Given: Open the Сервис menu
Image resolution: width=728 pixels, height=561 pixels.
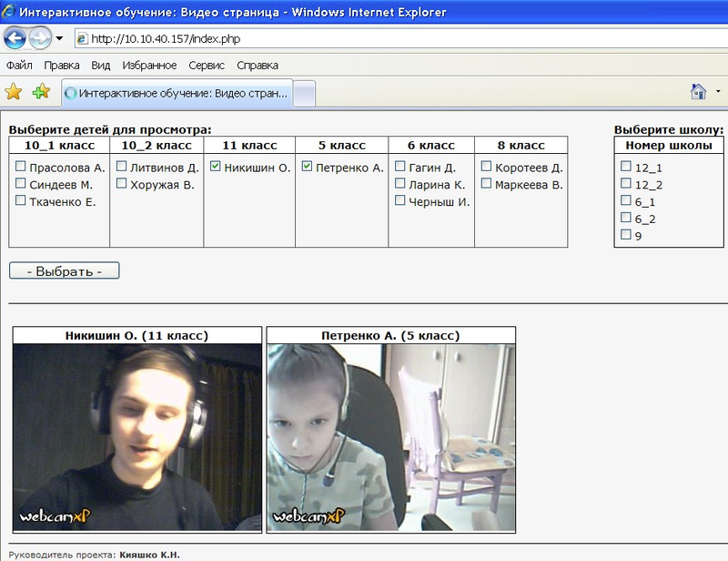Looking at the screenshot, I should [207, 66].
